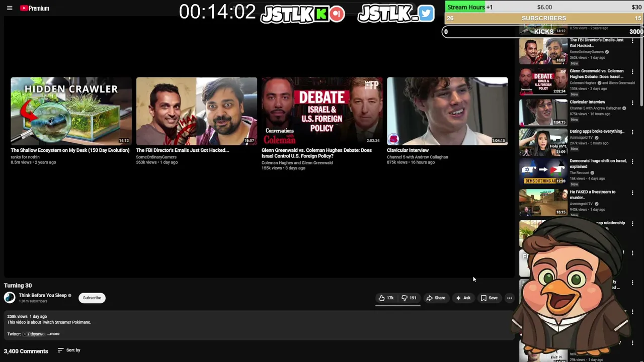Open endscreen title The FBI Director's Emails Just Got Hacked

(183, 150)
